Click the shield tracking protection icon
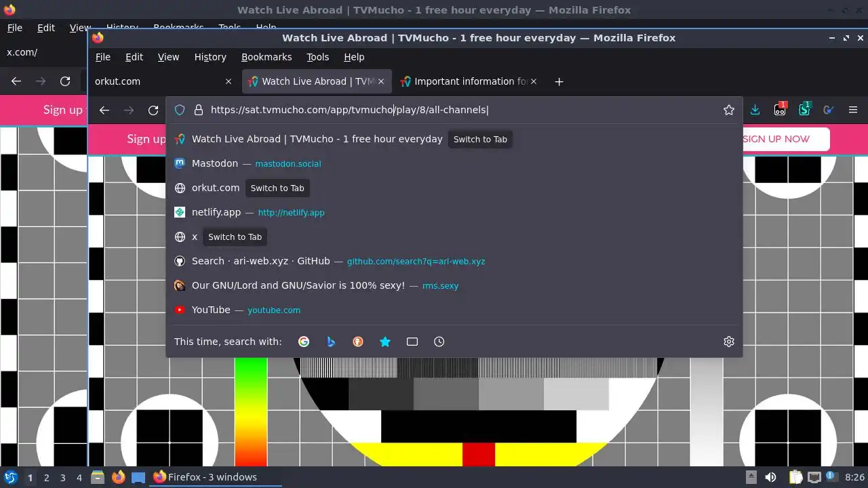 [180, 110]
